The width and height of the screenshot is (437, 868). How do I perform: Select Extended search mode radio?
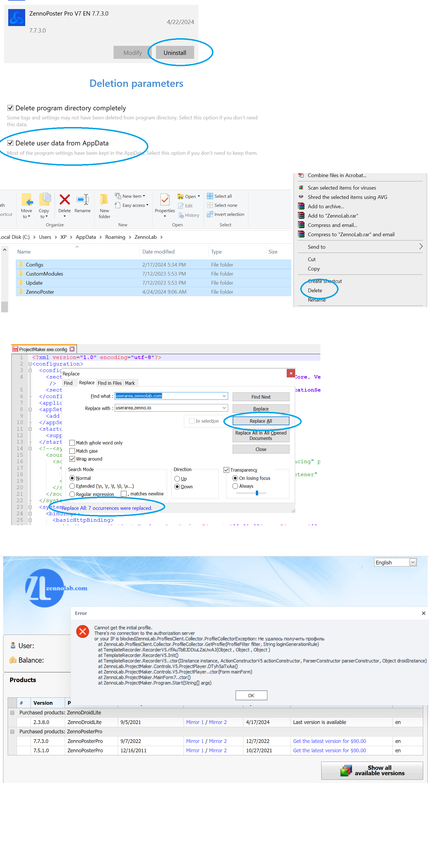[72, 486]
